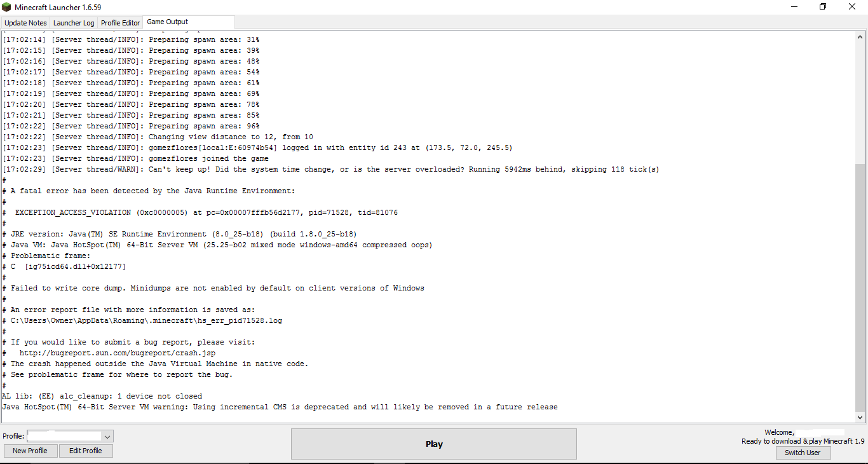This screenshot has width=868, height=464.
Task: Click the scrollbar down arrow
Action: [x=860, y=417]
